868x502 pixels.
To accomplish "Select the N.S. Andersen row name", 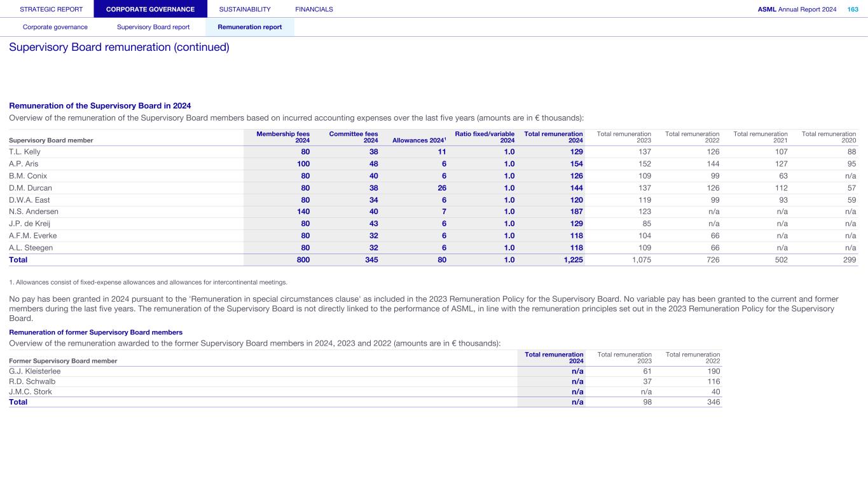I will pos(34,212).
